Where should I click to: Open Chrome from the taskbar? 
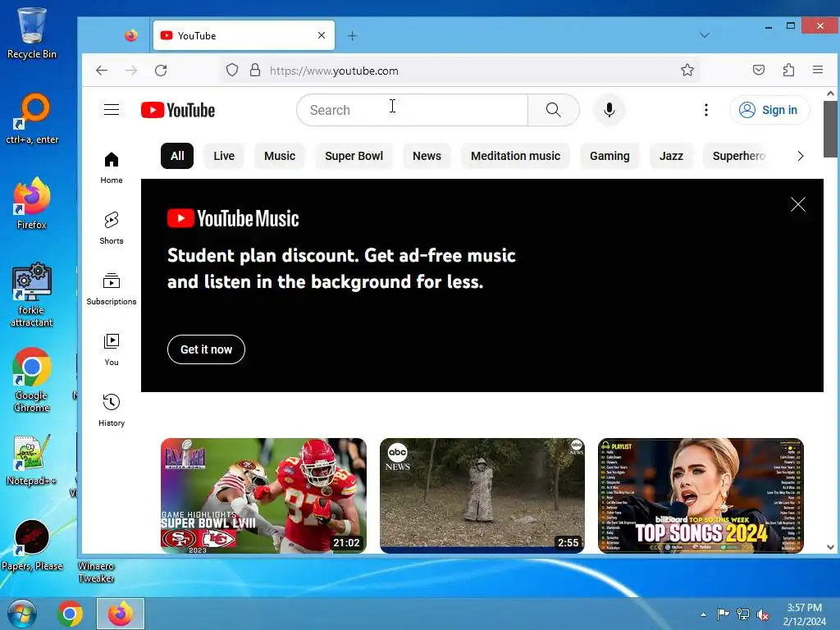click(x=71, y=614)
